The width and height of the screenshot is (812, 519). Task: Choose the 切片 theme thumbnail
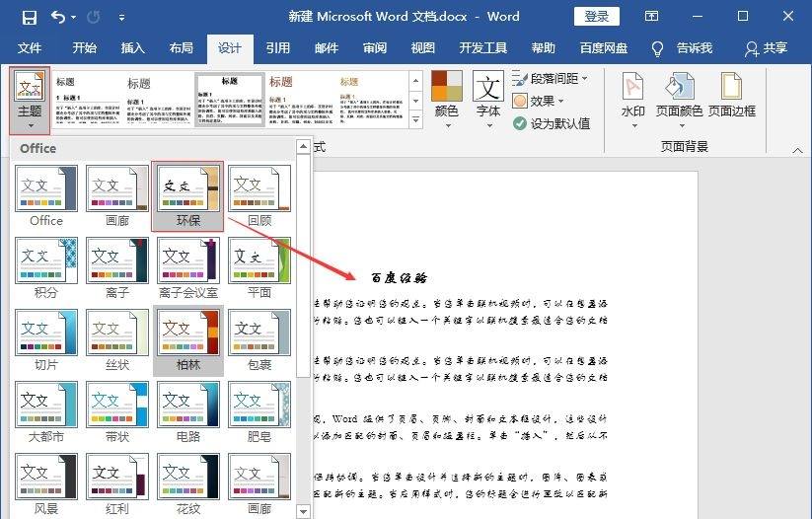pyautogui.click(x=46, y=340)
